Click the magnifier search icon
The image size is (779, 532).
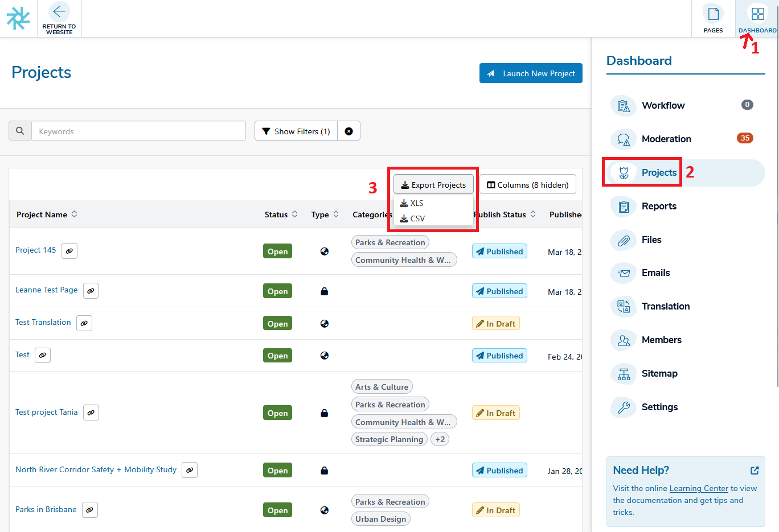(20, 131)
